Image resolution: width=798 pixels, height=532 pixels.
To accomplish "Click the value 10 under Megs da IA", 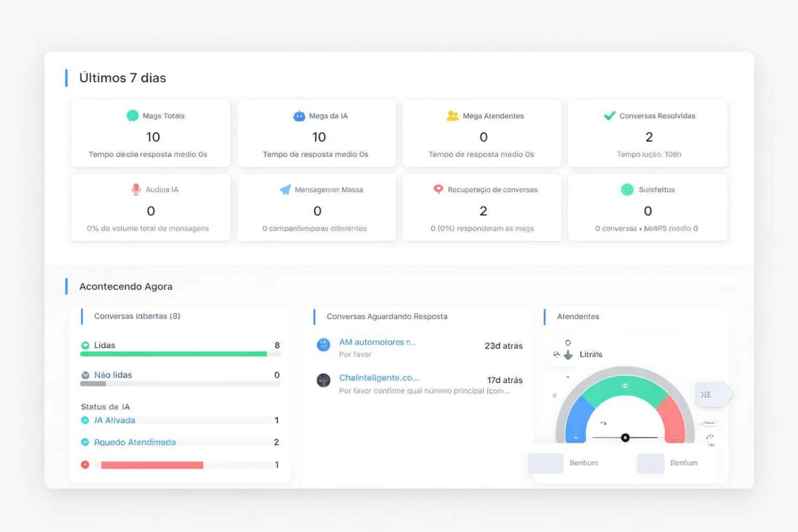I will pyautogui.click(x=319, y=137).
